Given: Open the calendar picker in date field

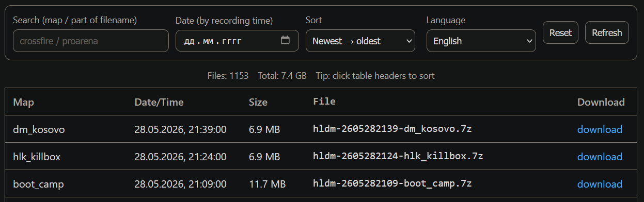Looking at the screenshot, I should (285, 40).
